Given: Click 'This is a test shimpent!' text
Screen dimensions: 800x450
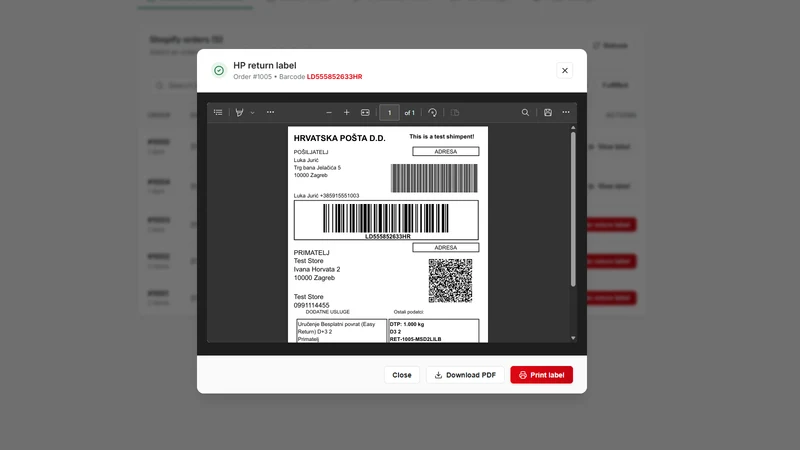Looking at the screenshot, I should [441, 137].
